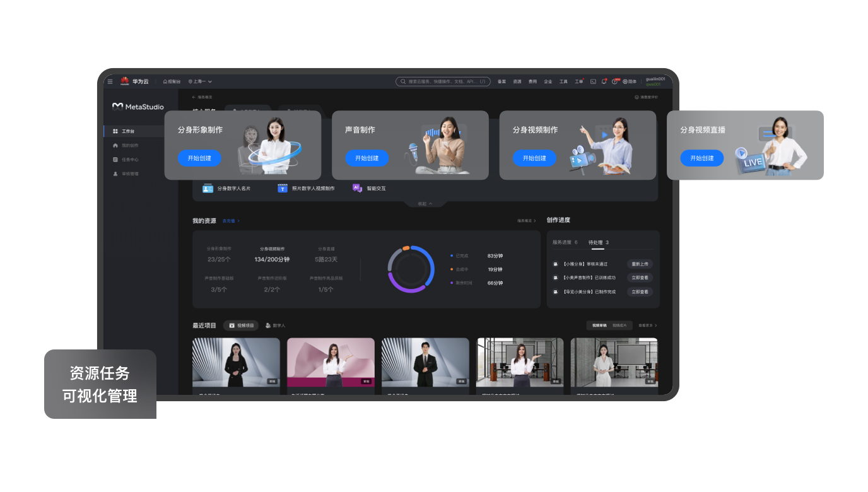
Task: Focus the cloud service search box
Action: point(443,81)
